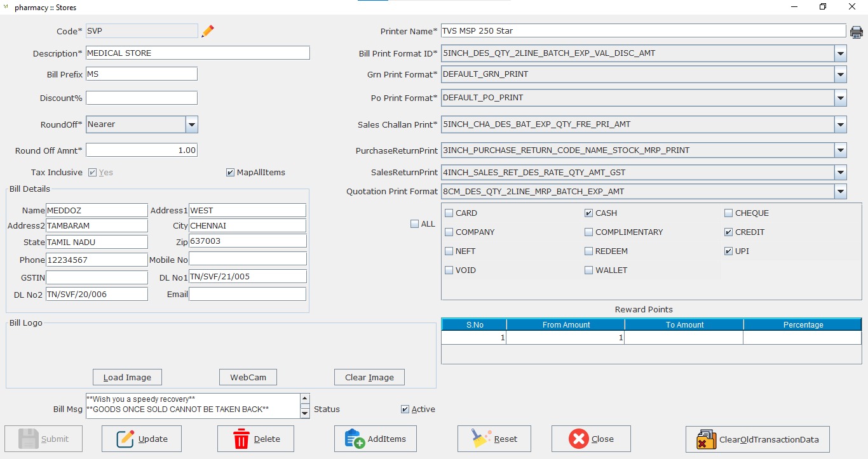Toggle the Active status checkbox
This screenshot has height=459, width=868.
[x=405, y=409]
